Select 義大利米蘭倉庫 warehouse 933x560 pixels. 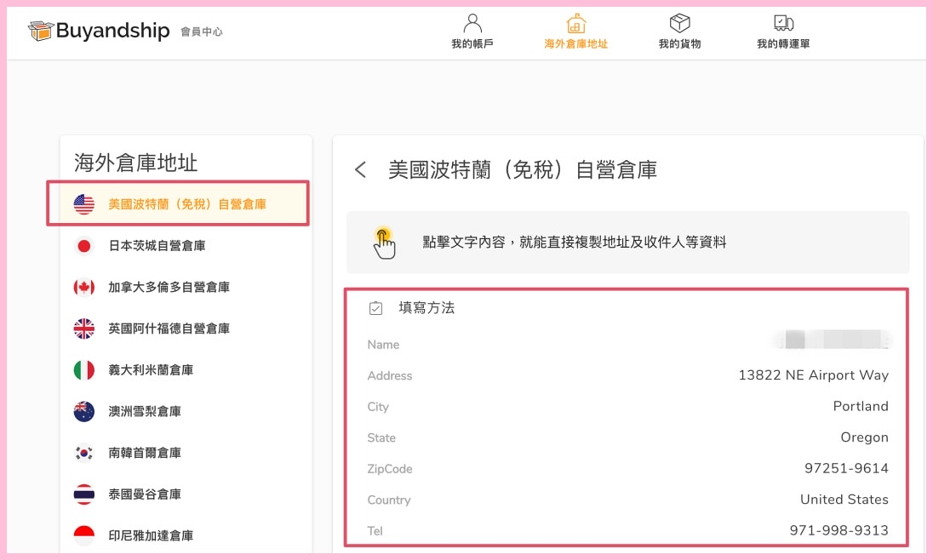click(151, 370)
